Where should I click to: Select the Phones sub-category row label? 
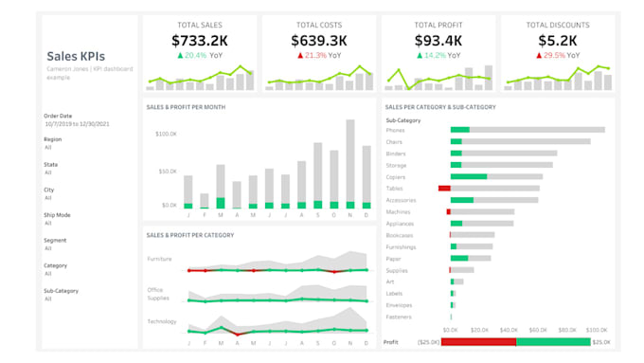395,130
